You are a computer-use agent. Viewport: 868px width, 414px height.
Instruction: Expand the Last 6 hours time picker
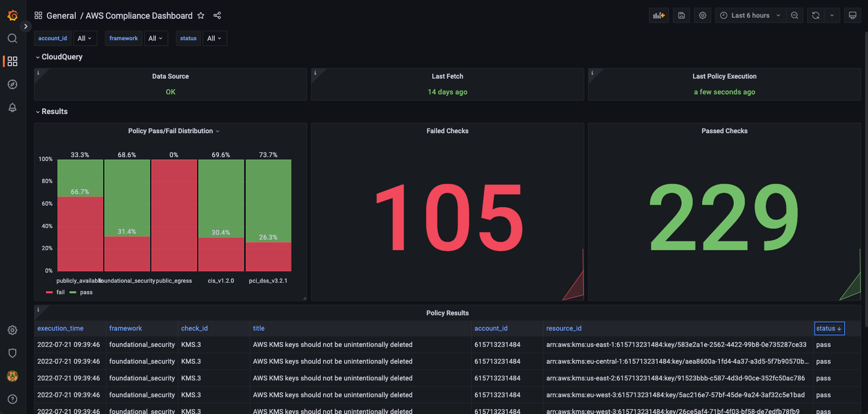[750, 15]
